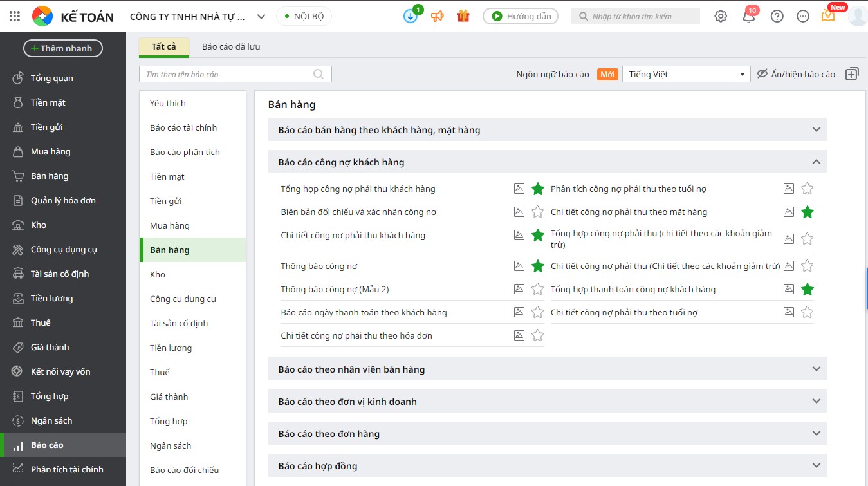Unfavorite Chi tiết công nợ phải thu khách hàng star
The image size is (868, 486).
(x=538, y=235)
